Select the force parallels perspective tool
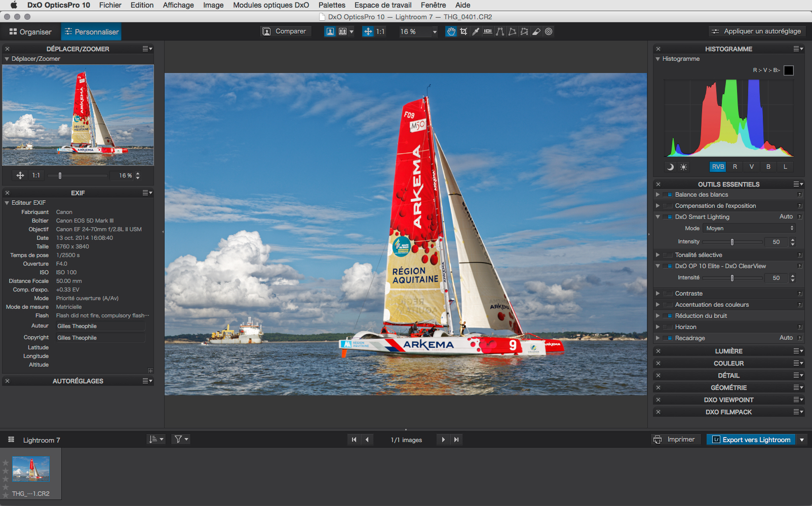This screenshot has height=506, width=812. (500, 31)
